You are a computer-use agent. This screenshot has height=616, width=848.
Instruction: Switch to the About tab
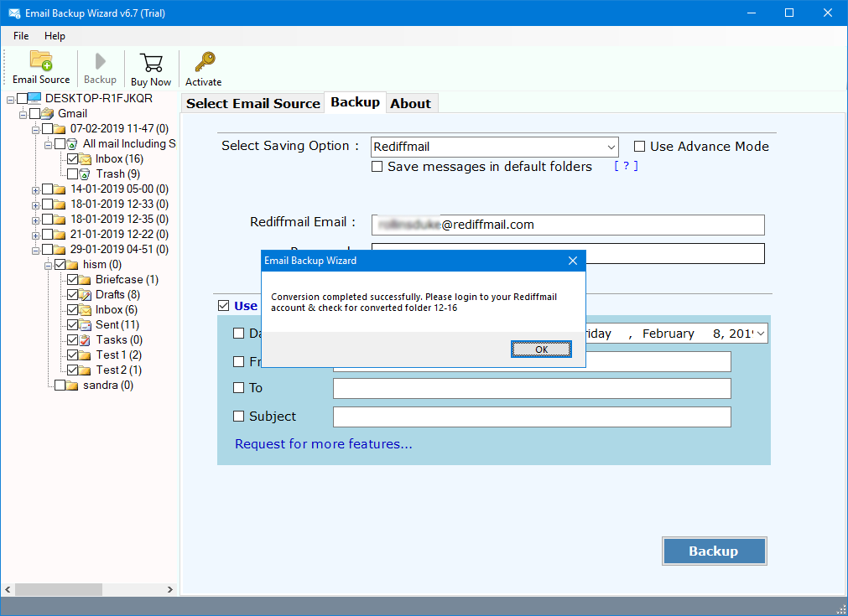click(x=411, y=103)
